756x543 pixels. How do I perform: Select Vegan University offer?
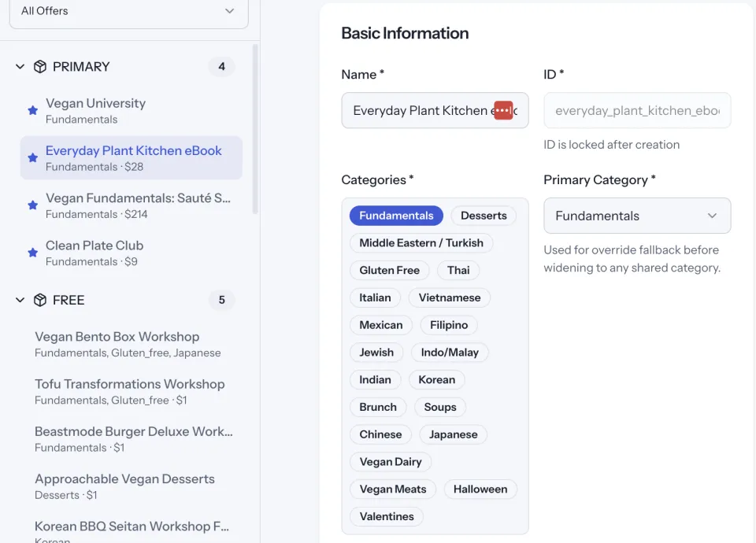(132, 111)
